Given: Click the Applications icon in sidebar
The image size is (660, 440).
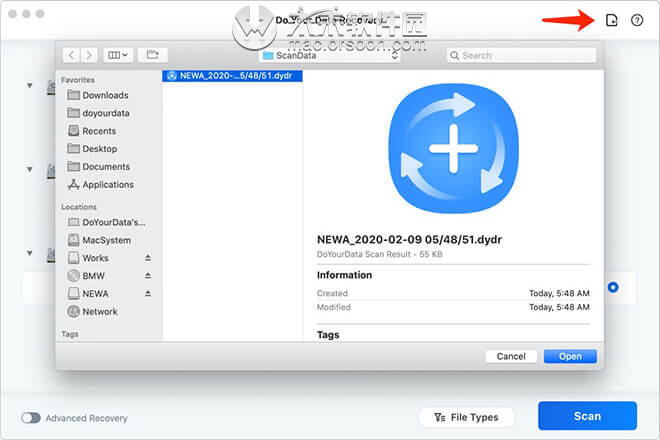Looking at the screenshot, I should 74,184.
